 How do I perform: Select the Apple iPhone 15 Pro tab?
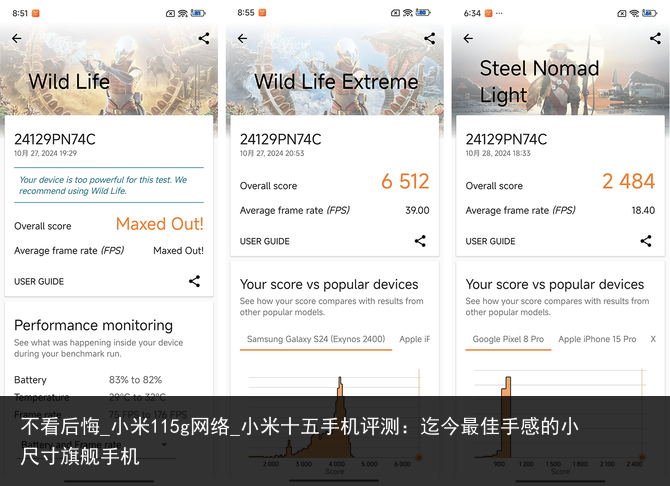pyautogui.click(x=597, y=339)
